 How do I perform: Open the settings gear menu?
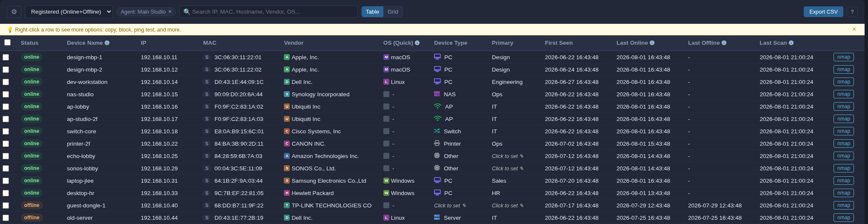tap(14, 11)
